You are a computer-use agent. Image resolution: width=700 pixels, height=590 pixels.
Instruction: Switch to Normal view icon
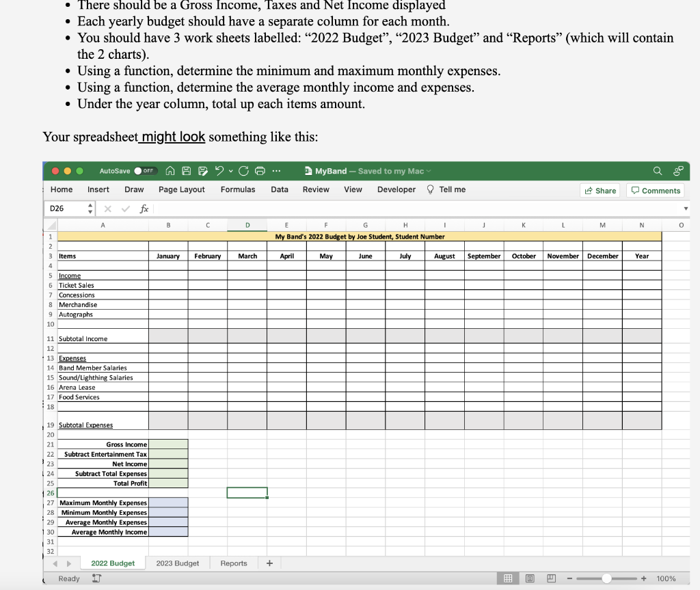click(508, 578)
